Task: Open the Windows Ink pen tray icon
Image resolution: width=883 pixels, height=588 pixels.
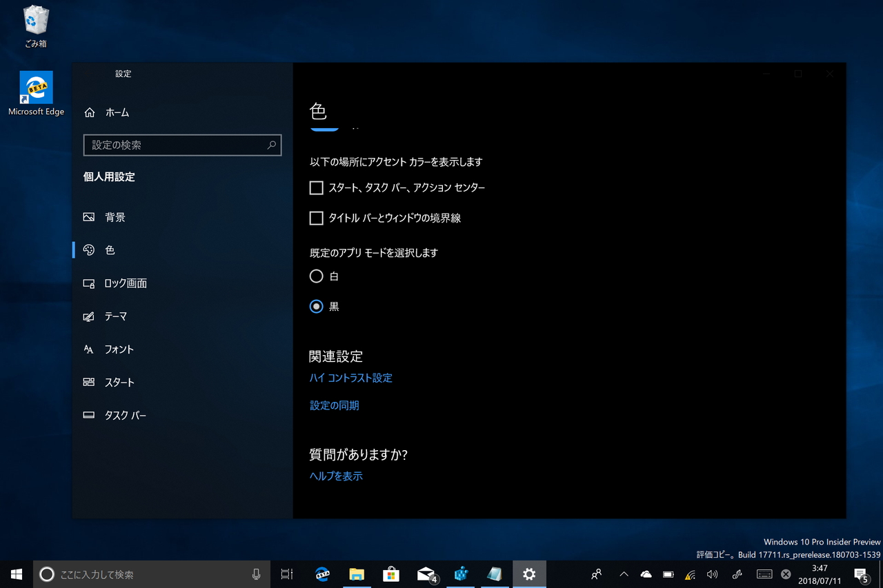Action: tap(737, 574)
